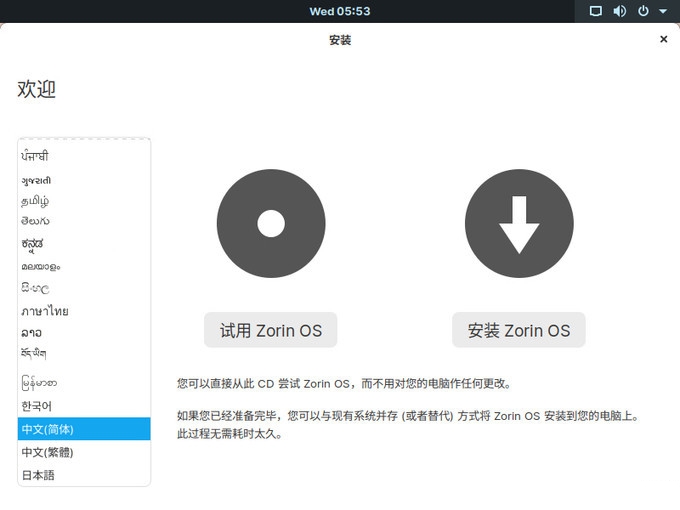
Task: Select 中文(简体) in the language list
Action: coord(84,429)
